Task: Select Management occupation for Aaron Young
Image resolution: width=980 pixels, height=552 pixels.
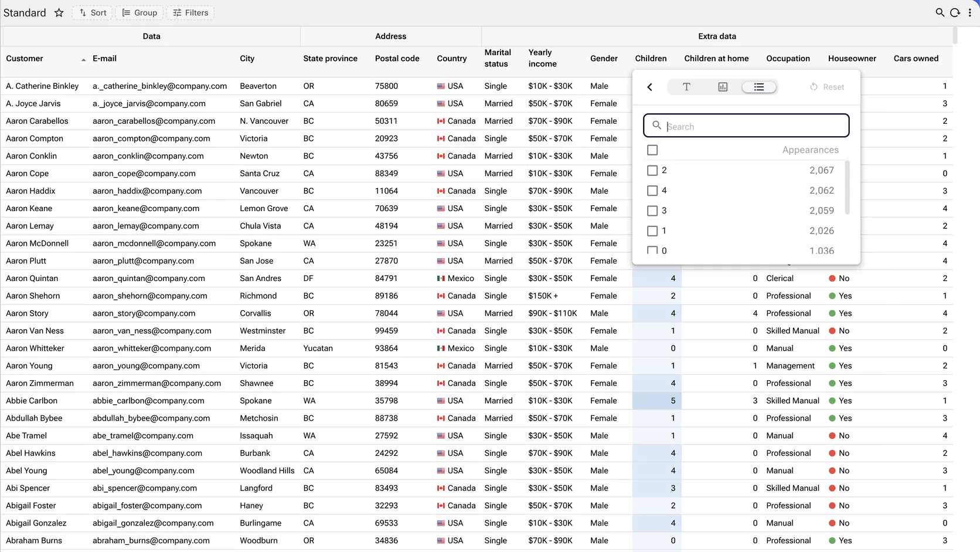Action: pos(790,366)
